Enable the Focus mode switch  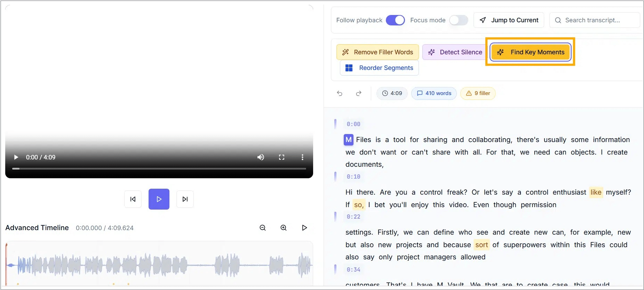(459, 20)
